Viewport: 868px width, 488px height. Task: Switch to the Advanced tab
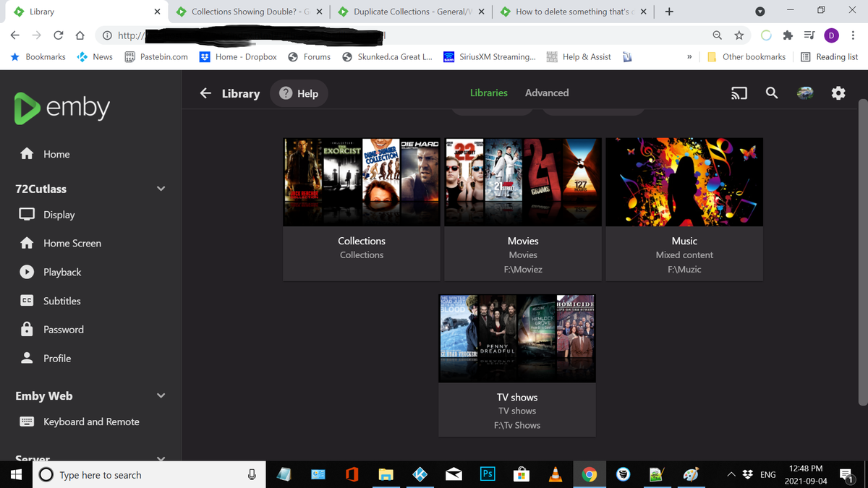pos(547,93)
